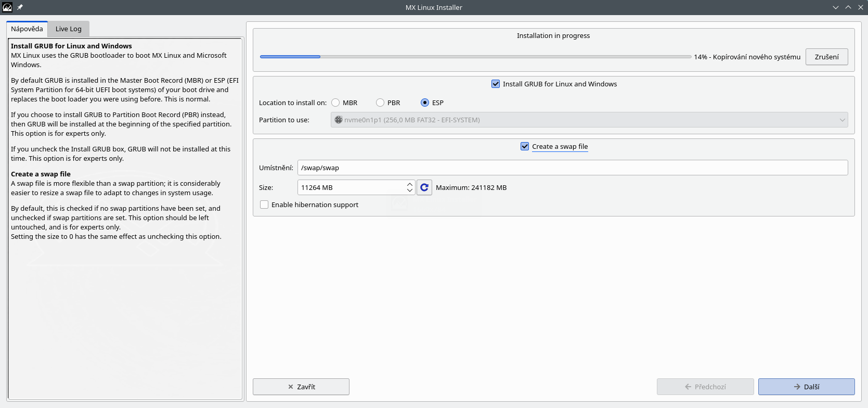Enable hibernation support
The width and height of the screenshot is (868, 408).
pos(264,205)
